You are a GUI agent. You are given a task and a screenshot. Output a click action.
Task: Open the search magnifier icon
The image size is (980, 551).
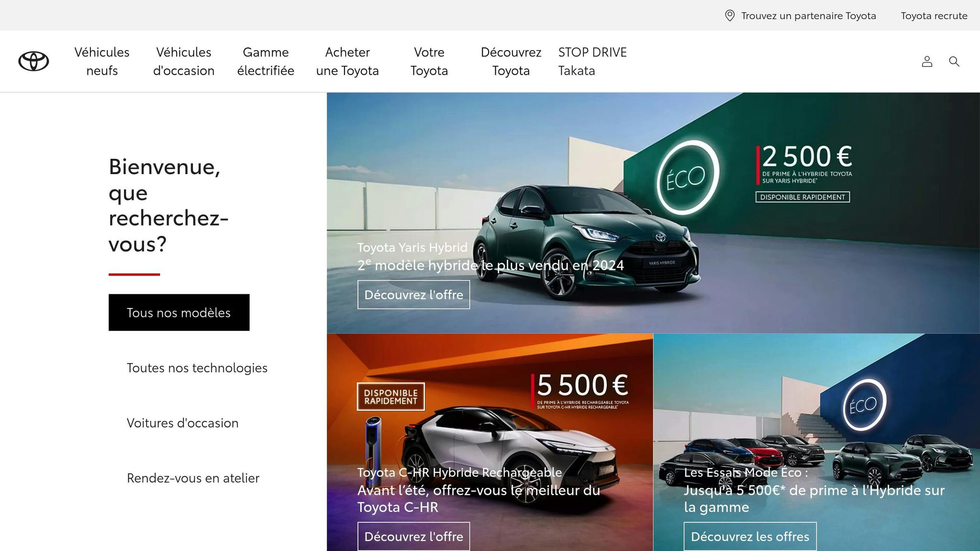(x=954, y=61)
